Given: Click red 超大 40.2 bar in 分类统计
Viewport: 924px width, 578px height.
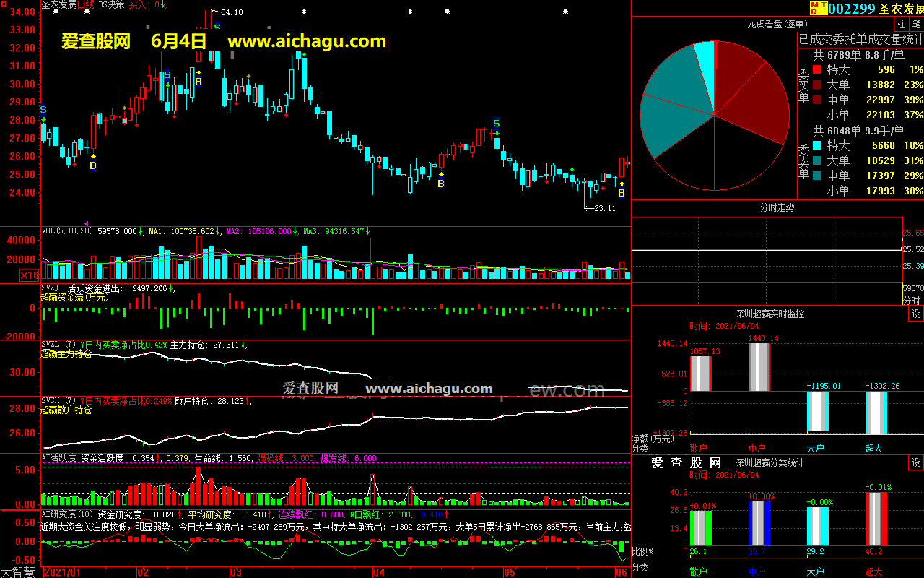Looking at the screenshot, I should (876, 519).
